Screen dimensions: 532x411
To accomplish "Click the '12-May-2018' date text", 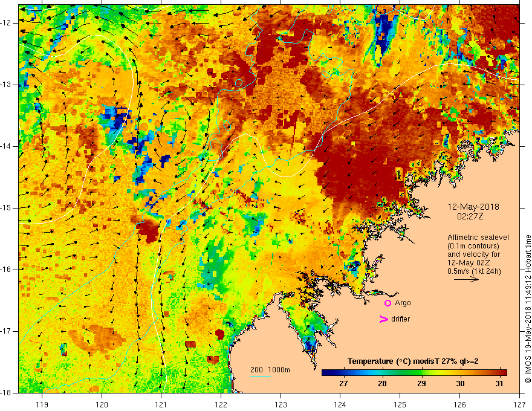I will pyautogui.click(x=473, y=207).
